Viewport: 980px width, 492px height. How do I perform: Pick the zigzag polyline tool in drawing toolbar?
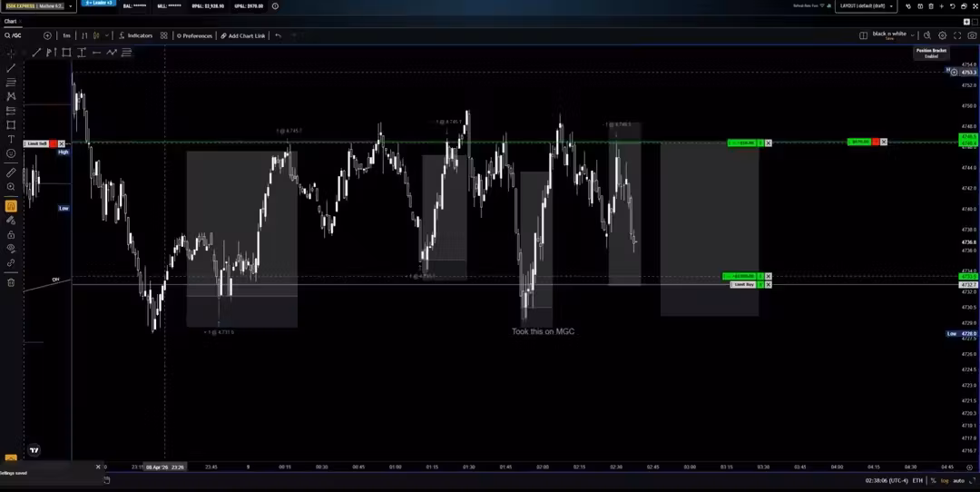112,53
